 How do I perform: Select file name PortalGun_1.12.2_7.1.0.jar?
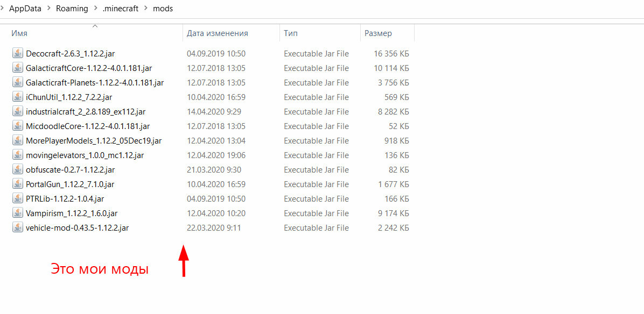(x=70, y=184)
